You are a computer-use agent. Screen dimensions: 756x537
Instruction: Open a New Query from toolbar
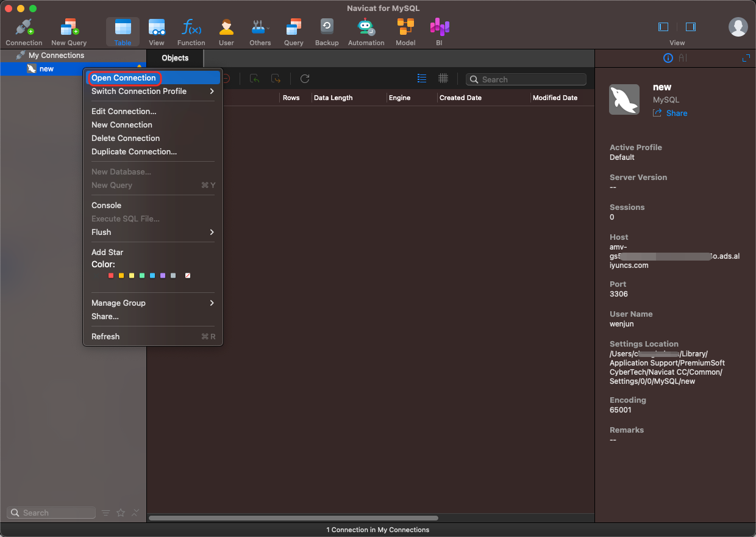[69, 32]
